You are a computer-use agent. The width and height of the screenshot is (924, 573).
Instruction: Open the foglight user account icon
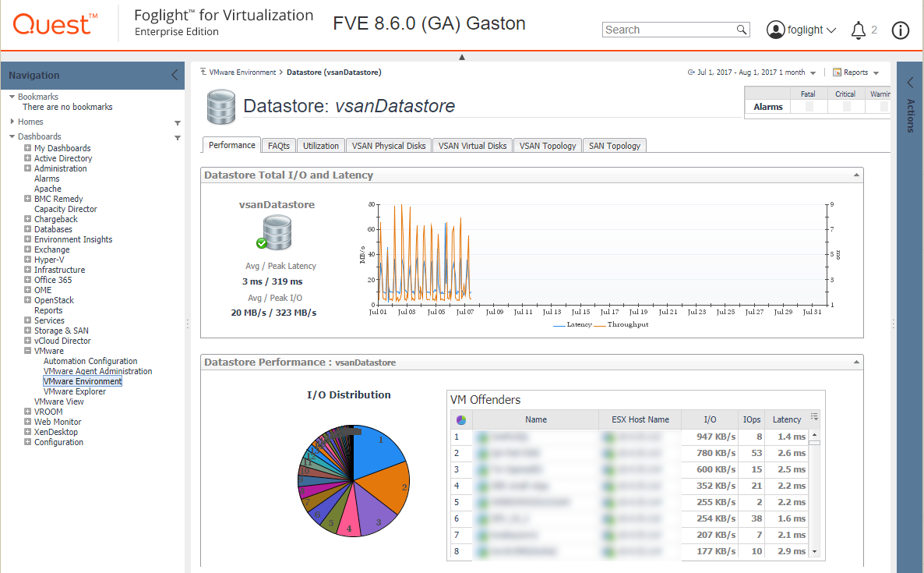coord(775,30)
